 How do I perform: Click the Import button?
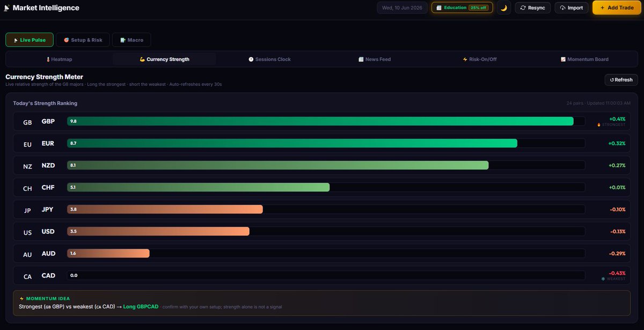pyautogui.click(x=571, y=8)
